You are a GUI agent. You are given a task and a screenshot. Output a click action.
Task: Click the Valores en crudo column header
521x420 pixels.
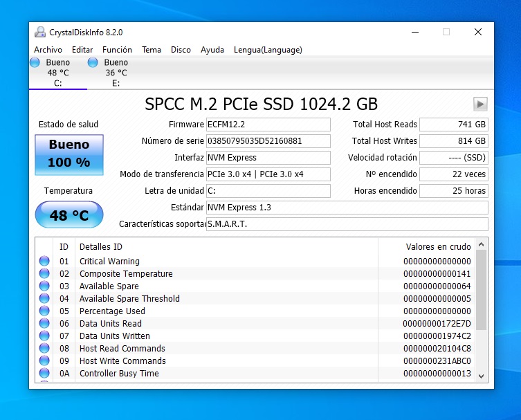[x=438, y=246]
